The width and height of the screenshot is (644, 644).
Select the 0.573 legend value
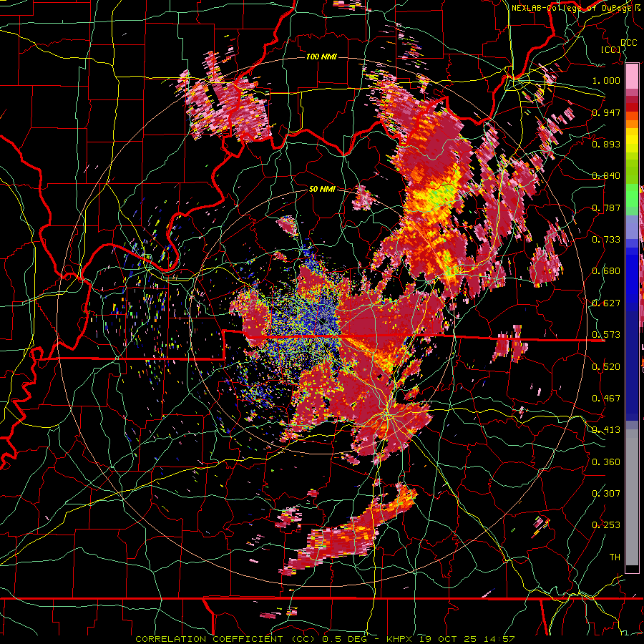[x=606, y=335]
